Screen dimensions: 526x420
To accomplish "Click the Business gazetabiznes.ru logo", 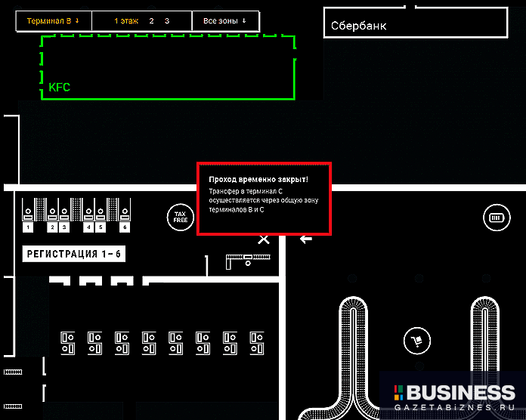I will pyautogui.click(x=454, y=397).
